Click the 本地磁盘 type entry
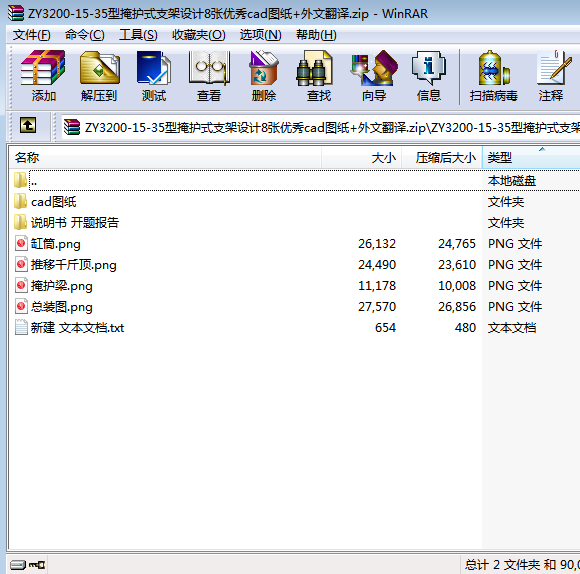 512,181
